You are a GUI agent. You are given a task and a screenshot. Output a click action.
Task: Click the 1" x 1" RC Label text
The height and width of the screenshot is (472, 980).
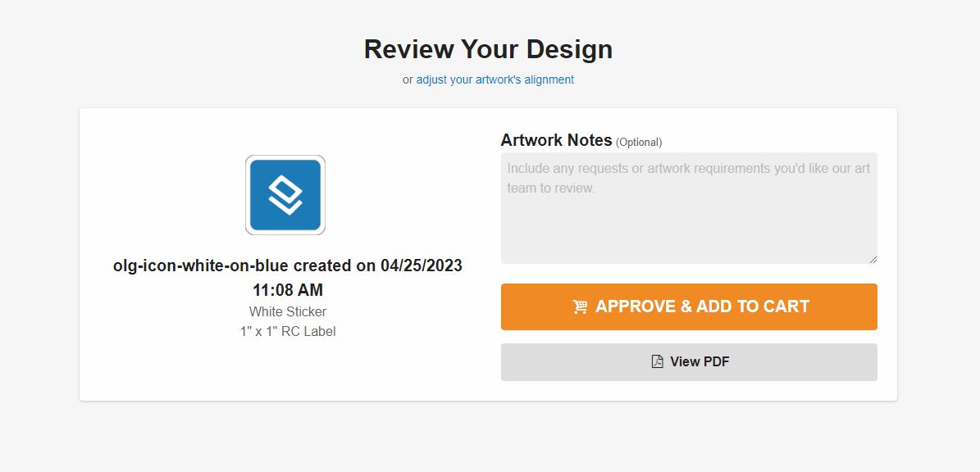[x=288, y=331]
